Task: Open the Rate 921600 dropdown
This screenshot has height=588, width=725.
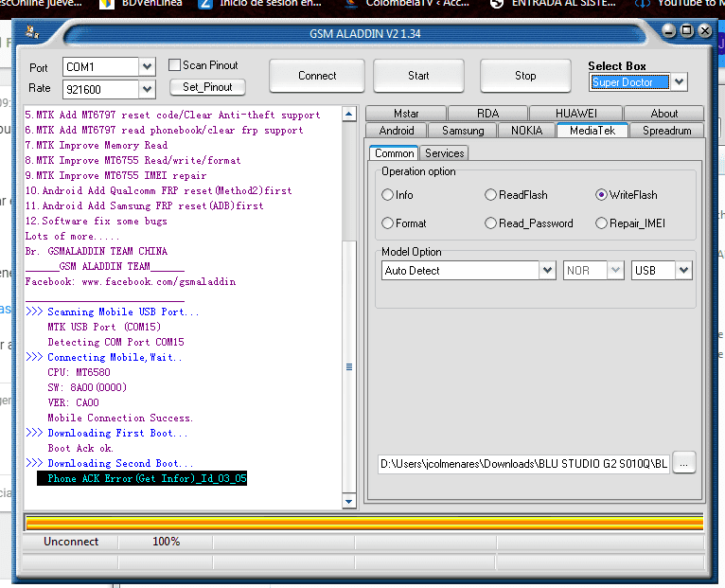Action: (x=147, y=89)
